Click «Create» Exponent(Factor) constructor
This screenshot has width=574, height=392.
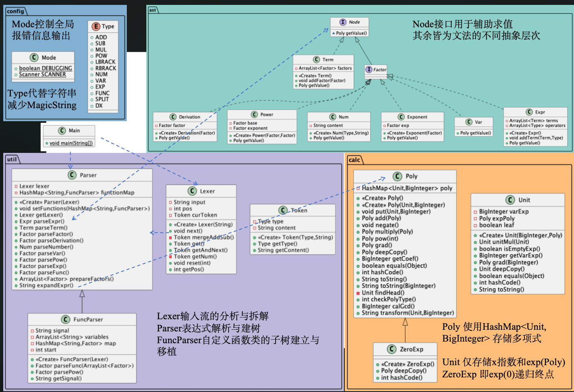(x=414, y=133)
